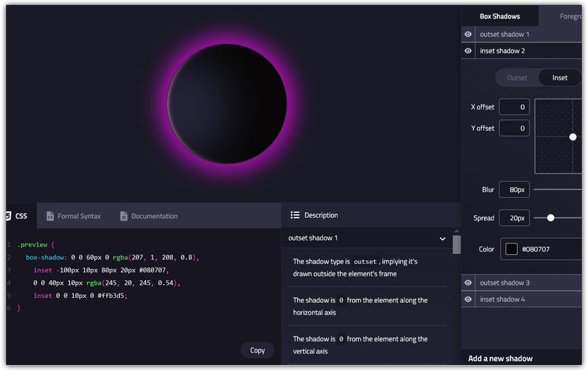588x370 pixels.
Task: Switch to the Box Shadows tab
Action: point(500,16)
